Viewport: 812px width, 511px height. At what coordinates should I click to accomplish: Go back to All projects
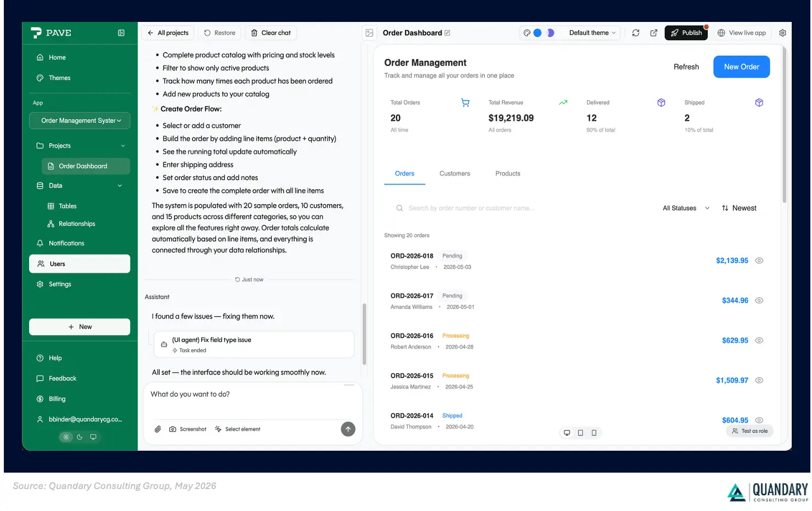167,33
